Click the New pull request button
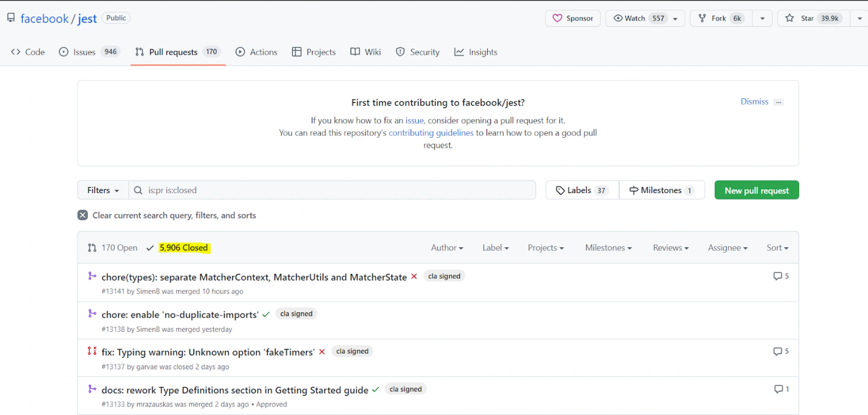 (757, 190)
